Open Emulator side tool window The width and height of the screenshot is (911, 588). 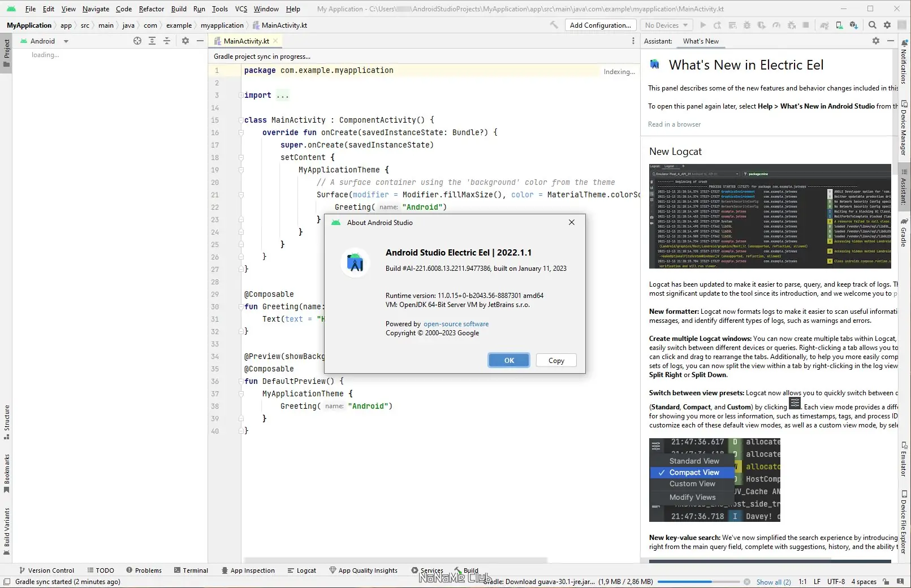pyautogui.click(x=904, y=459)
